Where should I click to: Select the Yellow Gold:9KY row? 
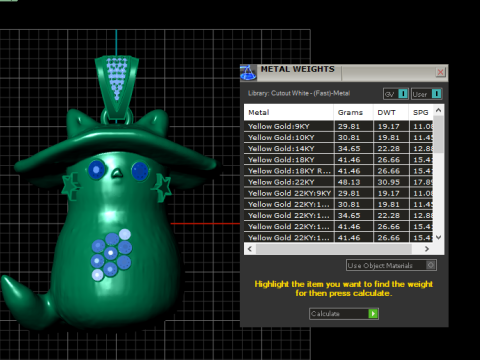pyautogui.click(x=339, y=126)
